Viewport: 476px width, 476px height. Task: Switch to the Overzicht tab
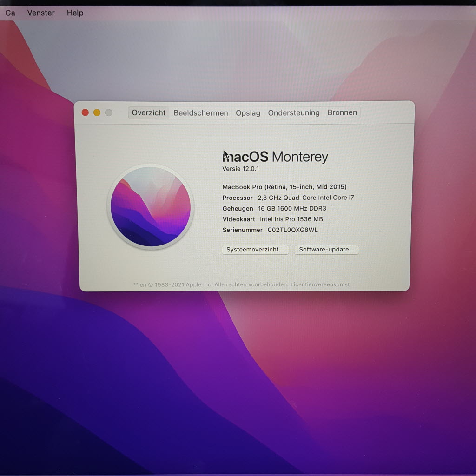click(x=148, y=113)
